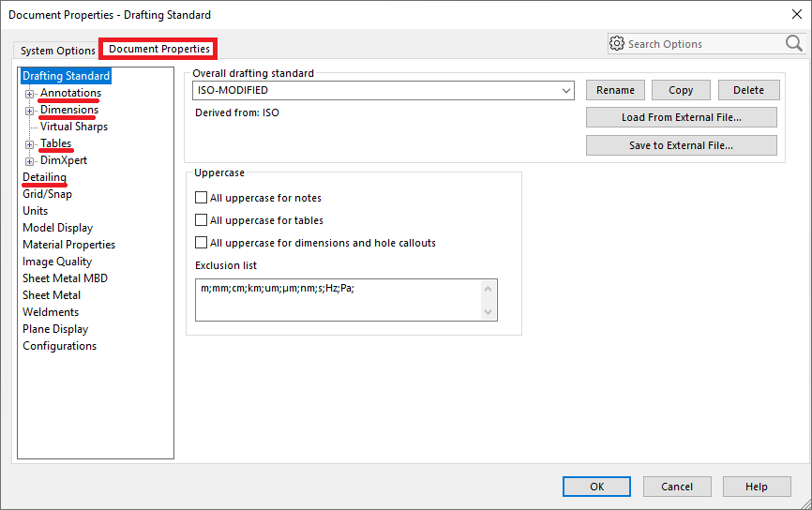Image resolution: width=812 pixels, height=510 pixels.
Task: Click the gear icon in search box
Action: (x=617, y=44)
